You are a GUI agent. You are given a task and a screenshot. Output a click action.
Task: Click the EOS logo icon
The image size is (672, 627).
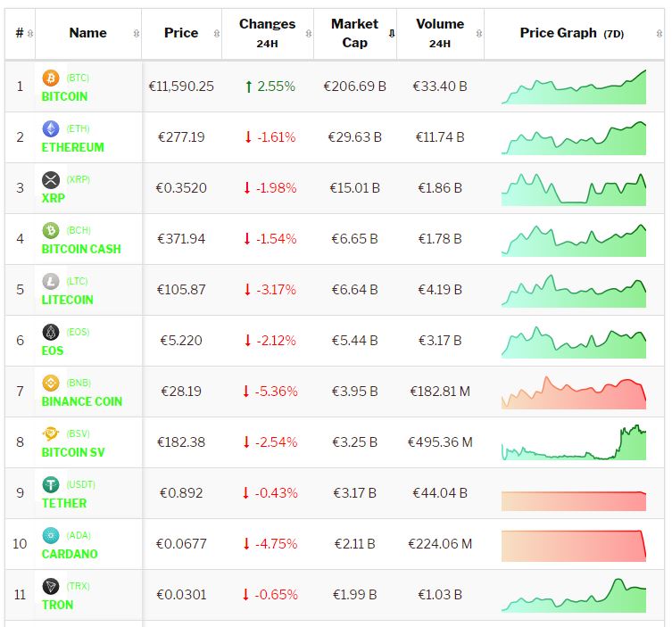click(x=51, y=333)
